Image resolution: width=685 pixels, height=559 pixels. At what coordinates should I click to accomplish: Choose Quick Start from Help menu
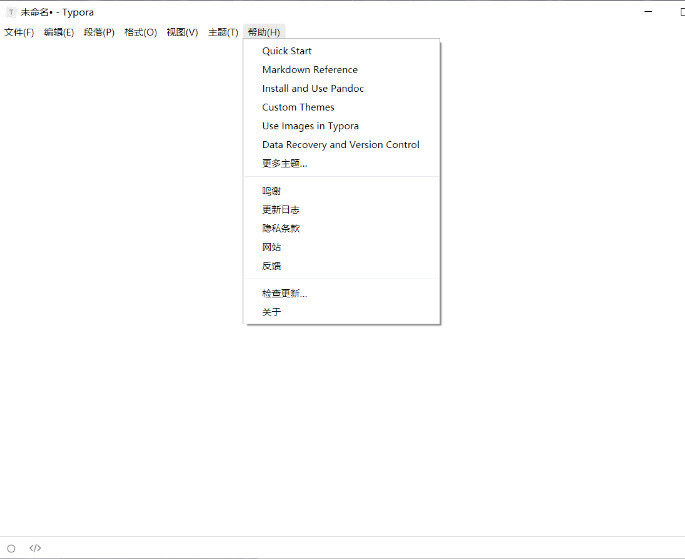(x=342, y=51)
